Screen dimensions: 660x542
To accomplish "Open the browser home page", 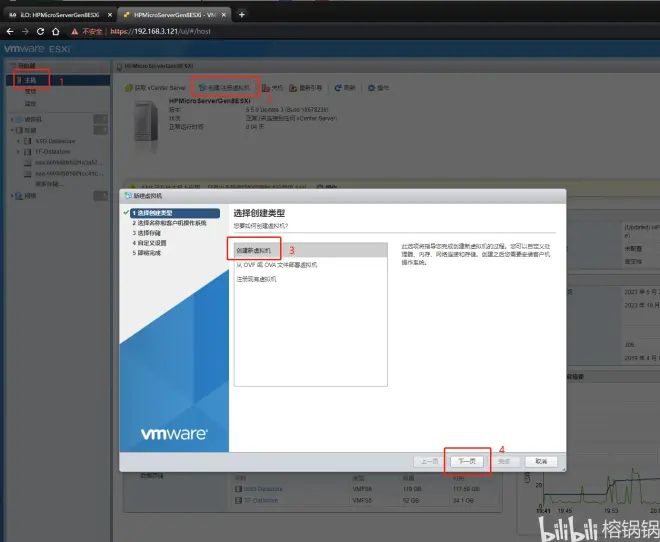I will [x=56, y=31].
